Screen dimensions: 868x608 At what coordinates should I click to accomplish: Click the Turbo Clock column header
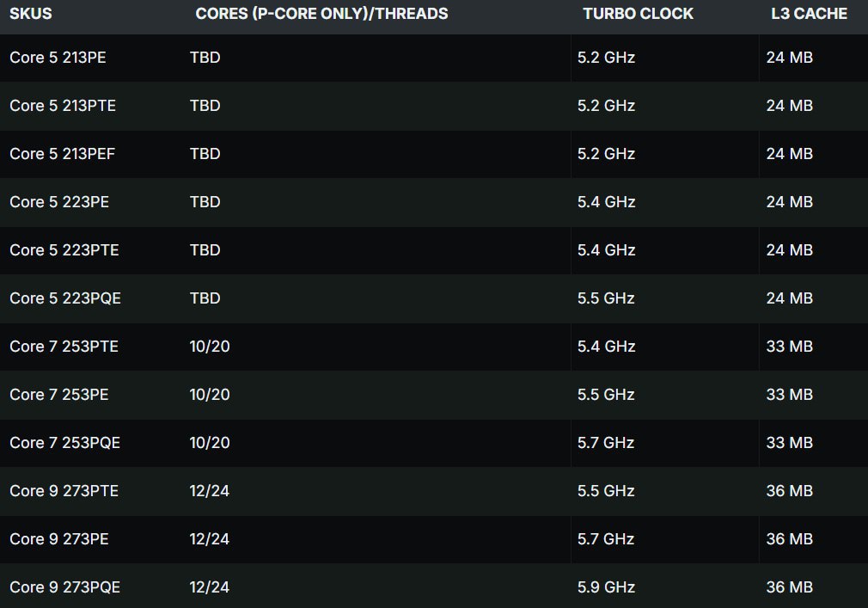(x=638, y=14)
